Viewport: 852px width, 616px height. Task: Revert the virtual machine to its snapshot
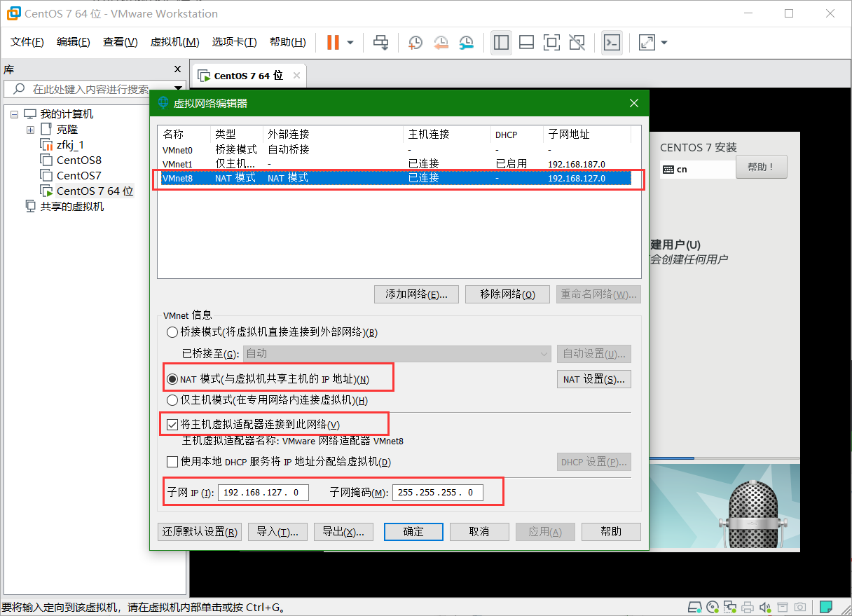pyautogui.click(x=441, y=43)
